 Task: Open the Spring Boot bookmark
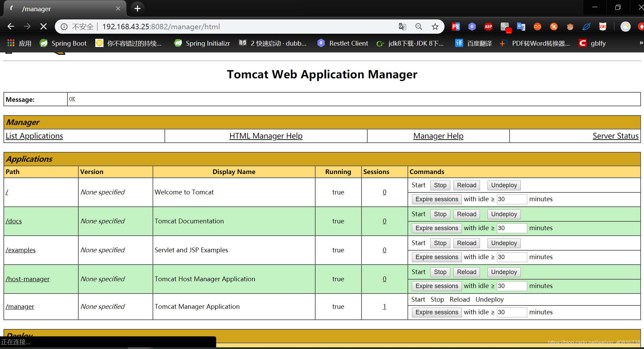(63, 43)
